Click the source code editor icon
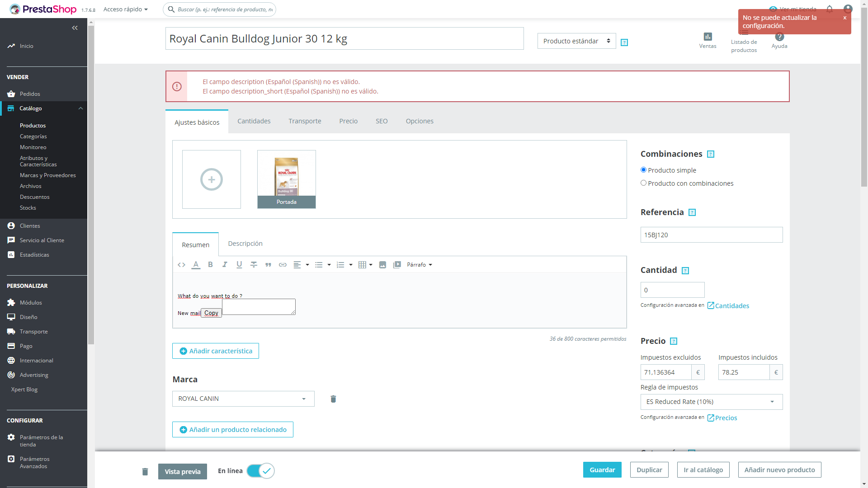868x488 pixels. click(x=181, y=265)
